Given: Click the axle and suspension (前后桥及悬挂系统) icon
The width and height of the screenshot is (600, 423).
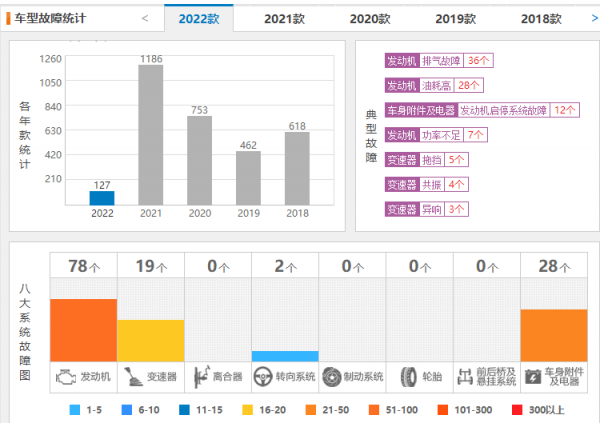Looking at the screenshot, I should 465,377.
